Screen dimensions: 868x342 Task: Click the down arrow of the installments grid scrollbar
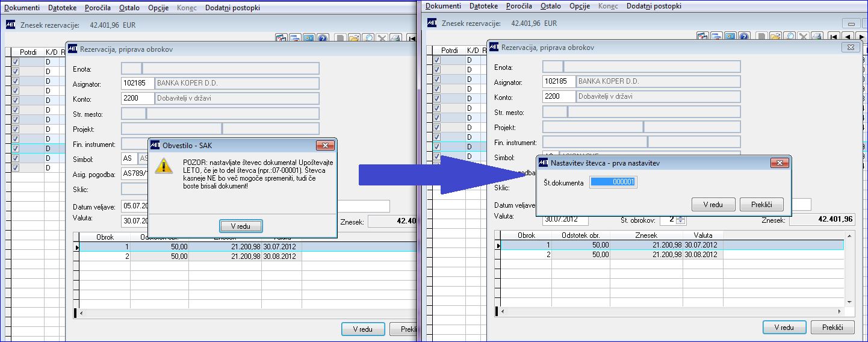[849, 302]
